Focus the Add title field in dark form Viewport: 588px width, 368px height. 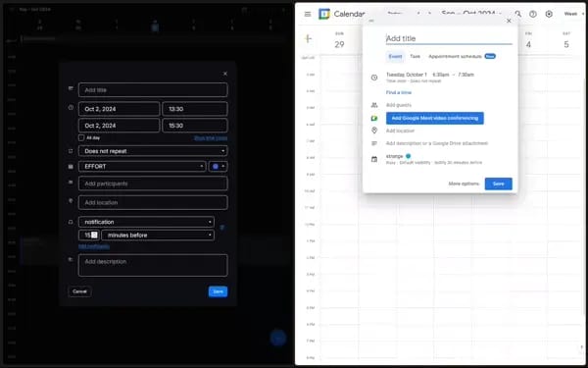(x=153, y=89)
